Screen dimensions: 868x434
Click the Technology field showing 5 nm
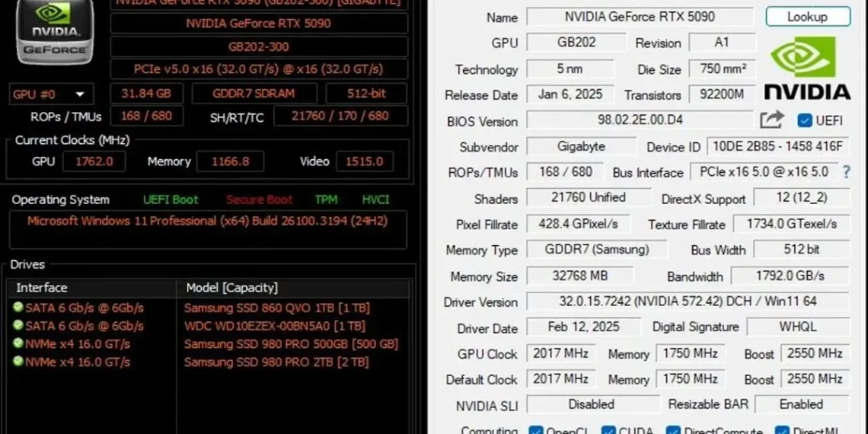tap(570, 69)
